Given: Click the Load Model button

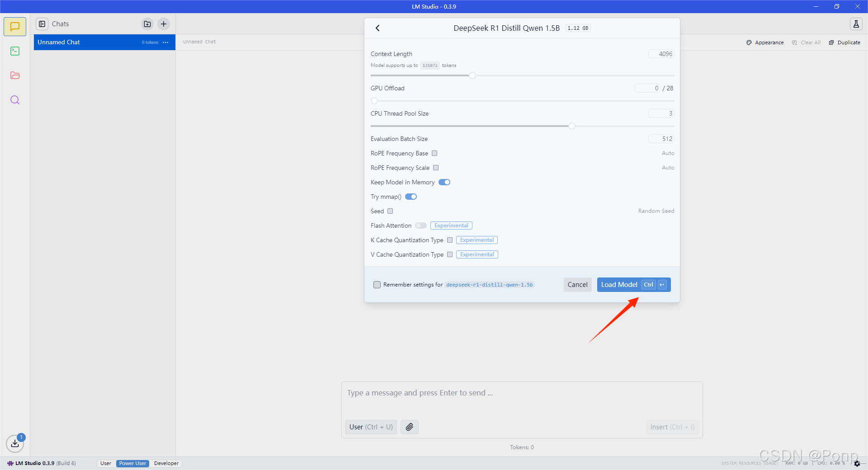Looking at the screenshot, I should (x=634, y=285).
